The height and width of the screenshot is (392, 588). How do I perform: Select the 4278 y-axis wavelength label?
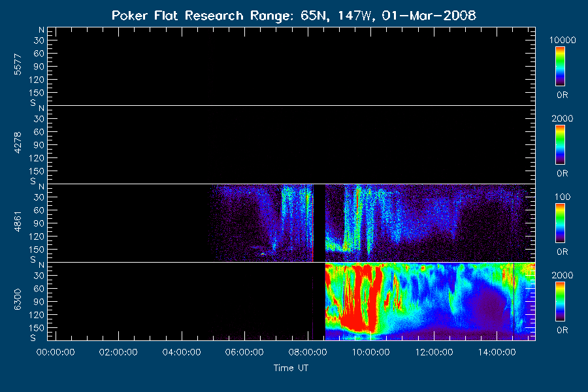[x=18, y=143]
